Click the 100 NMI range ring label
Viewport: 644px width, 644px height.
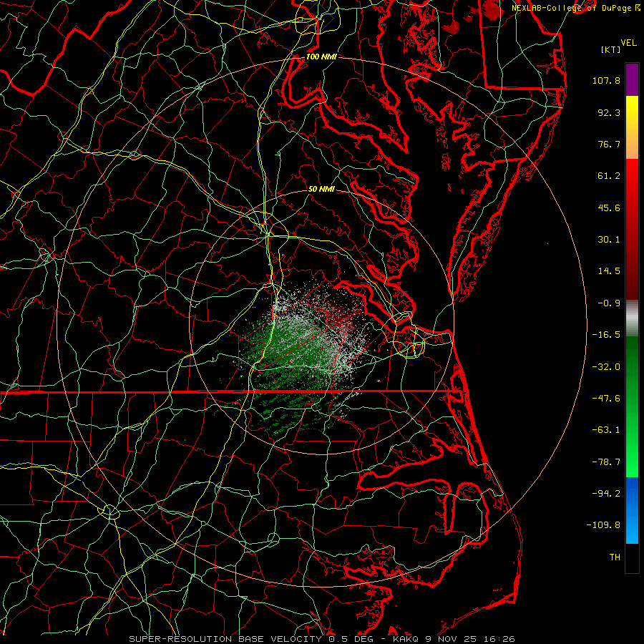pyautogui.click(x=321, y=57)
